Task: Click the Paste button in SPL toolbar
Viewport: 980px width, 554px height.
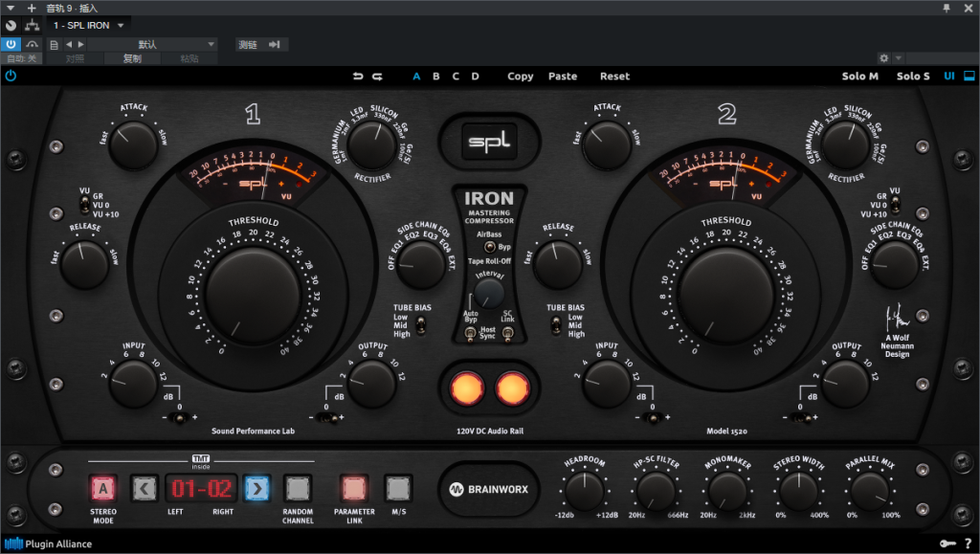Action: pos(563,77)
